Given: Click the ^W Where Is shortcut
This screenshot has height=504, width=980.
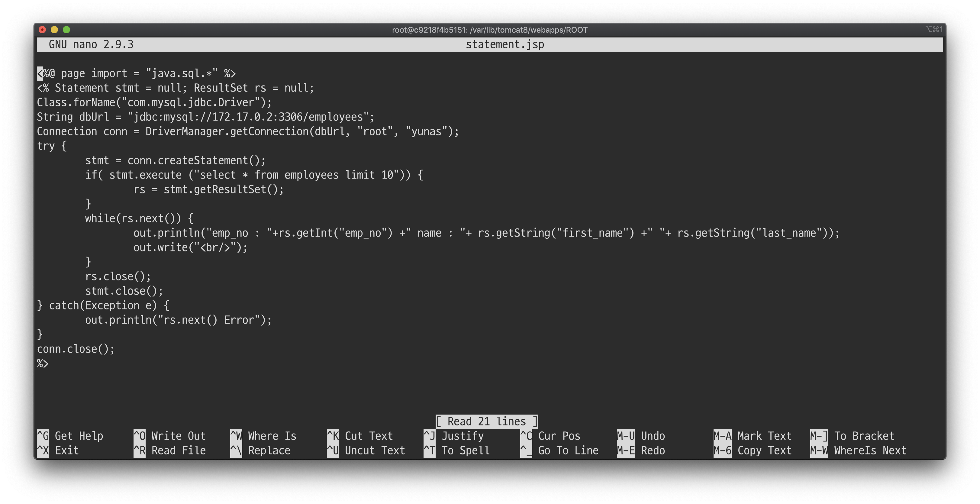Looking at the screenshot, I should tap(263, 435).
